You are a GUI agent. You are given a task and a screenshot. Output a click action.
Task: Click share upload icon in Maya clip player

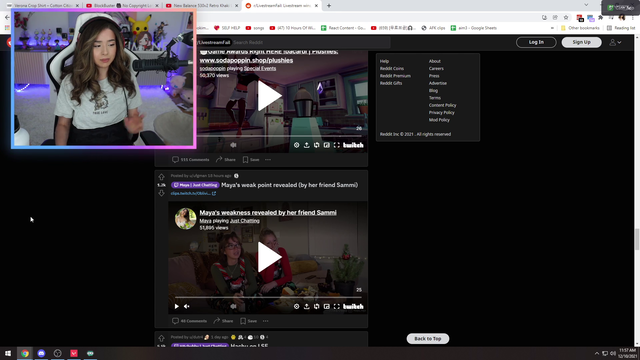(x=307, y=306)
